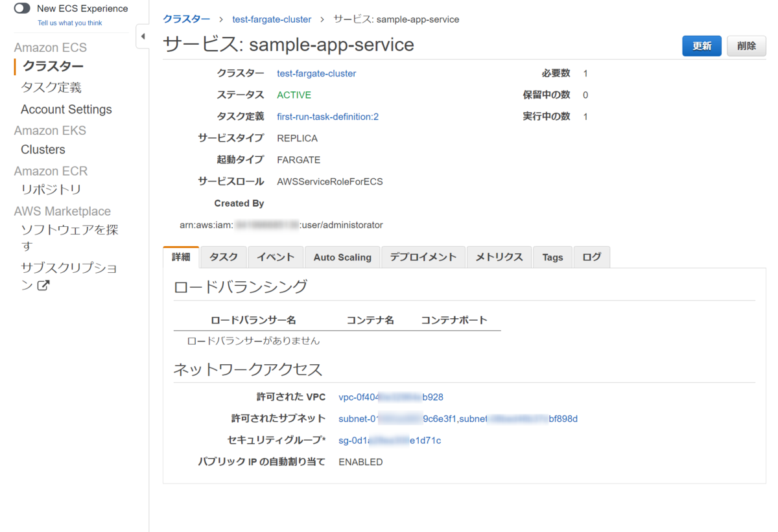Viewport: 778px width, 532px height.
Task: Switch to the ログ tab
Action: coord(591,257)
